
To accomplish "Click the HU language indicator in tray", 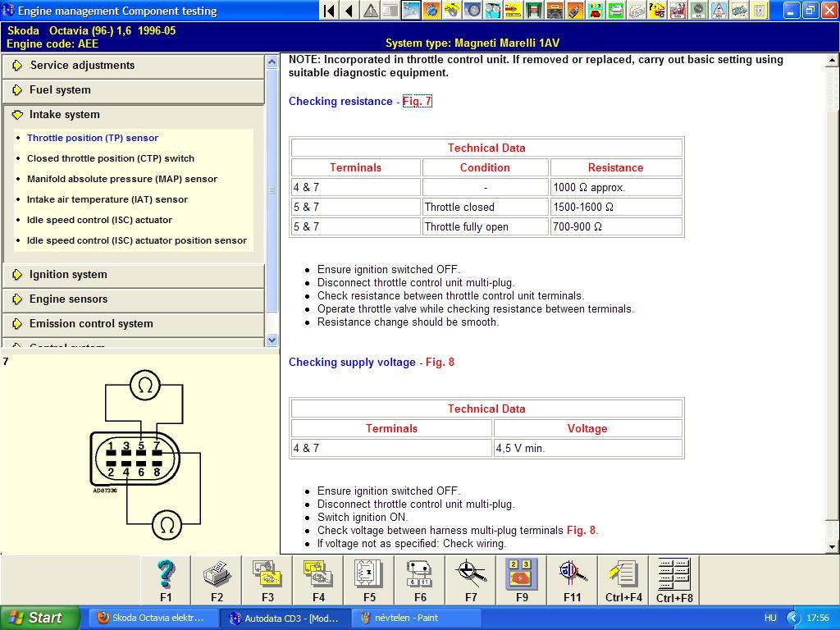I will (770, 618).
